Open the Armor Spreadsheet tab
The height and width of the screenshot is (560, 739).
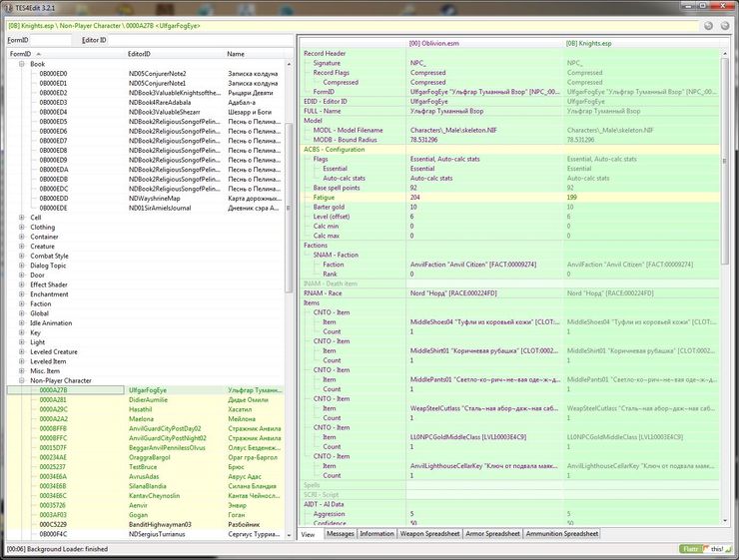click(491, 534)
